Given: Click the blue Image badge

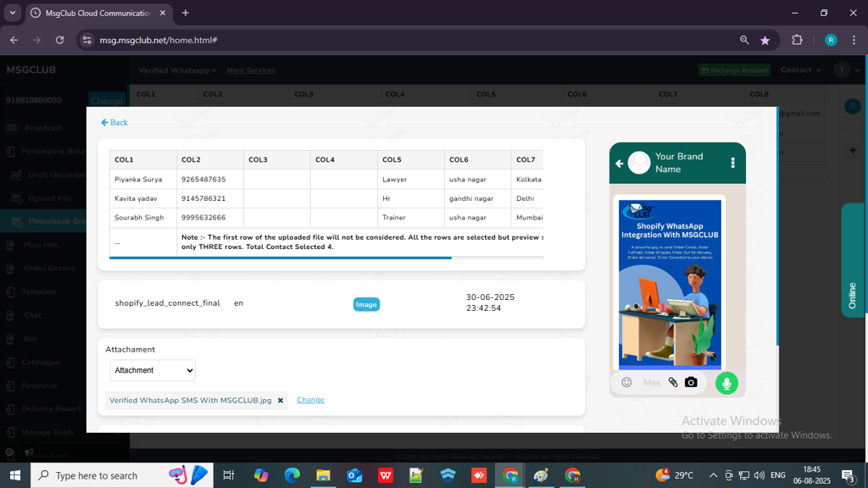Looking at the screenshot, I should click(366, 304).
